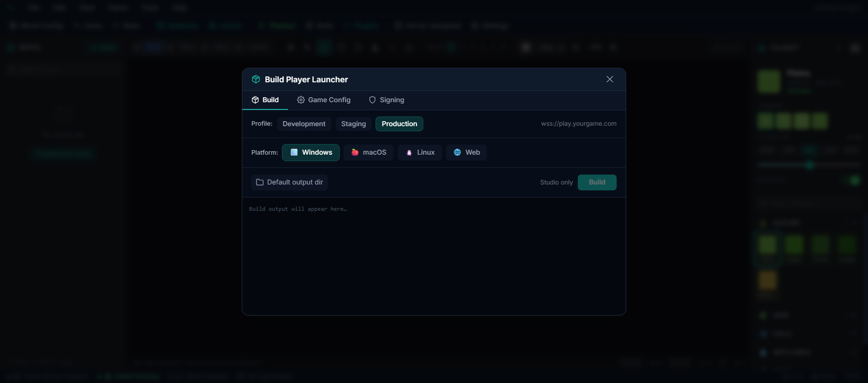The image size is (868, 383).
Task: Choose Web as build platform
Action: [x=467, y=152]
